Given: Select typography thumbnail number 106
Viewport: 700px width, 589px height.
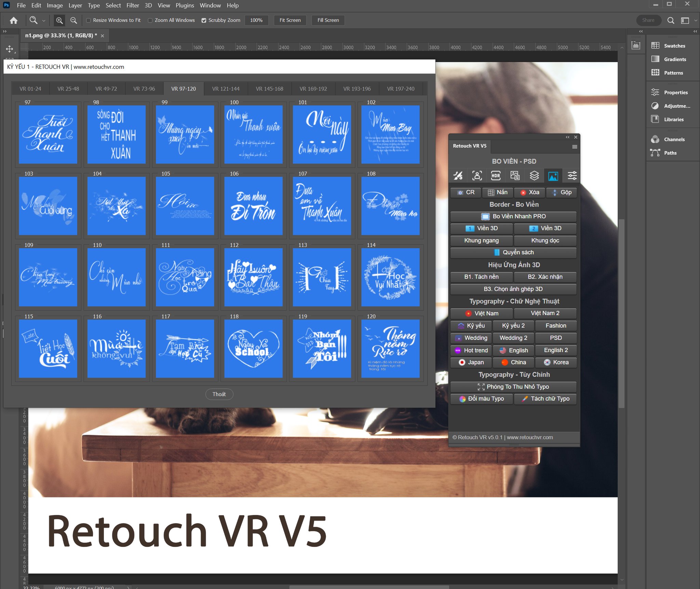Looking at the screenshot, I should 253,206.
